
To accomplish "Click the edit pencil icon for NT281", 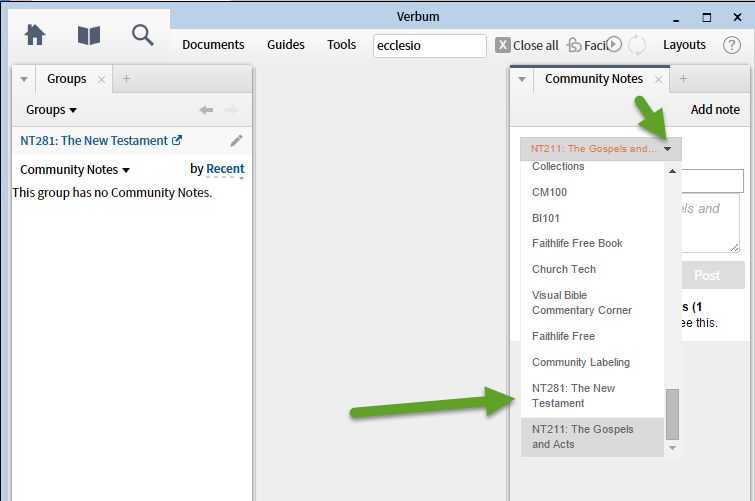I will tap(236, 141).
